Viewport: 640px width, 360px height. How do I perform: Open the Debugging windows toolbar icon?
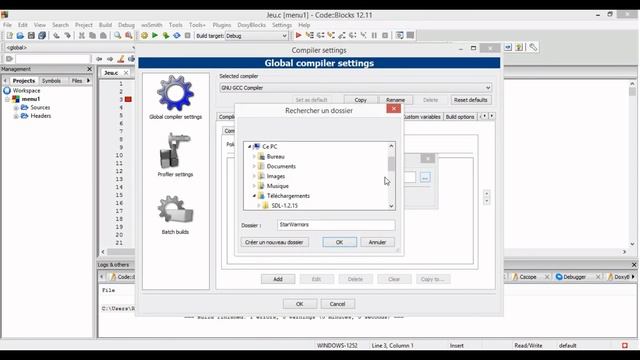pyautogui.click(x=400, y=36)
